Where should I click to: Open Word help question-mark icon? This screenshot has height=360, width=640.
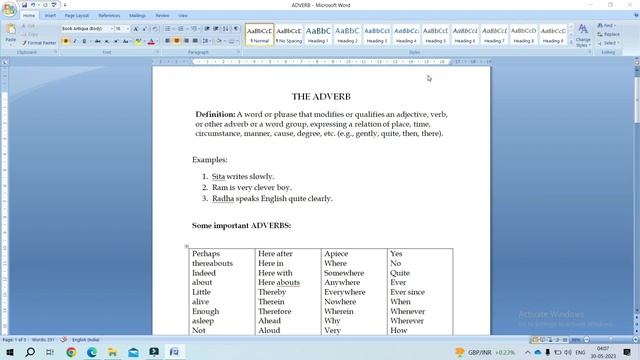(636, 15)
